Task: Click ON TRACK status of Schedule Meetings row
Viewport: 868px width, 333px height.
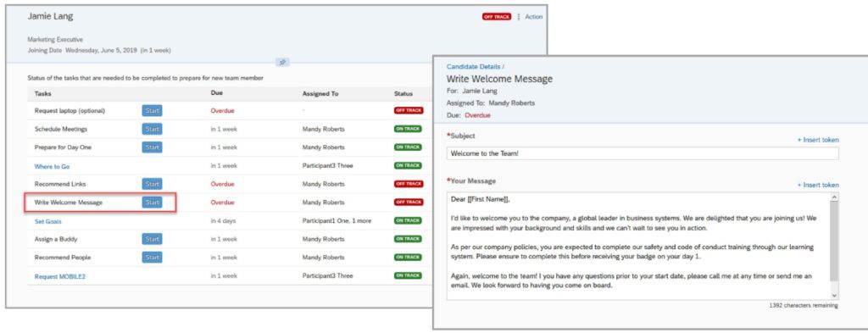Action: click(408, 129)
